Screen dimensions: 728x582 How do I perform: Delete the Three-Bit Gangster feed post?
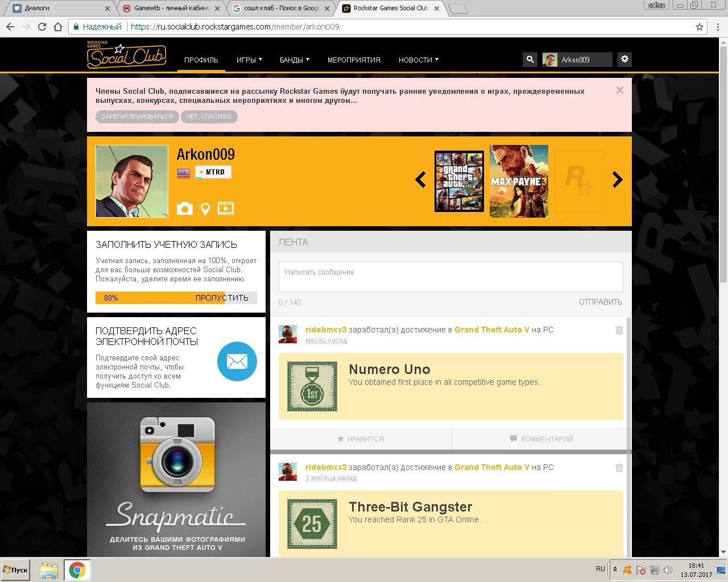[619, 468]
